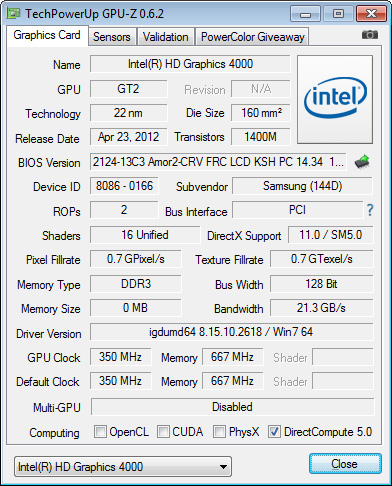Screen dimensions: 392x486
Task: Click the Intel vendor logo
Action: point(335,99)
